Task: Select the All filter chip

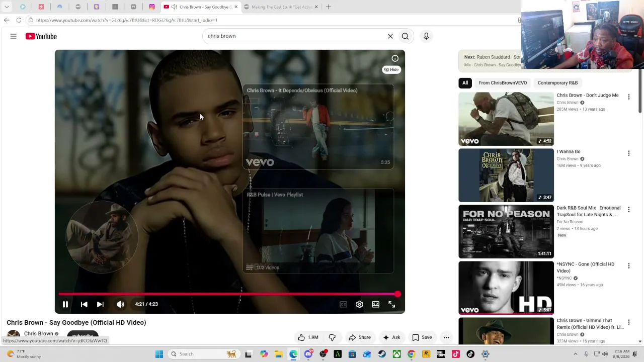Action: click(465, 83)
